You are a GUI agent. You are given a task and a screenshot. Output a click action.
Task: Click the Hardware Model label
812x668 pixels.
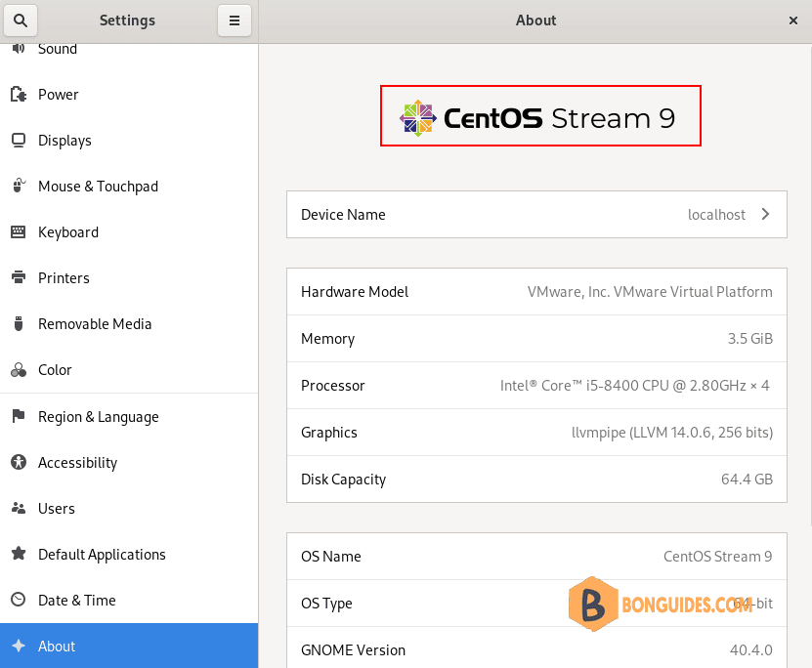click(355, 292)
